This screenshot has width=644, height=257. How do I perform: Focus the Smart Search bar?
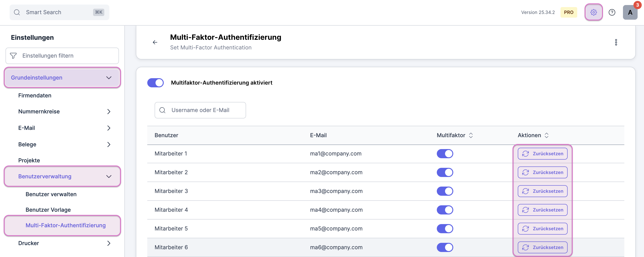[59, 12]
